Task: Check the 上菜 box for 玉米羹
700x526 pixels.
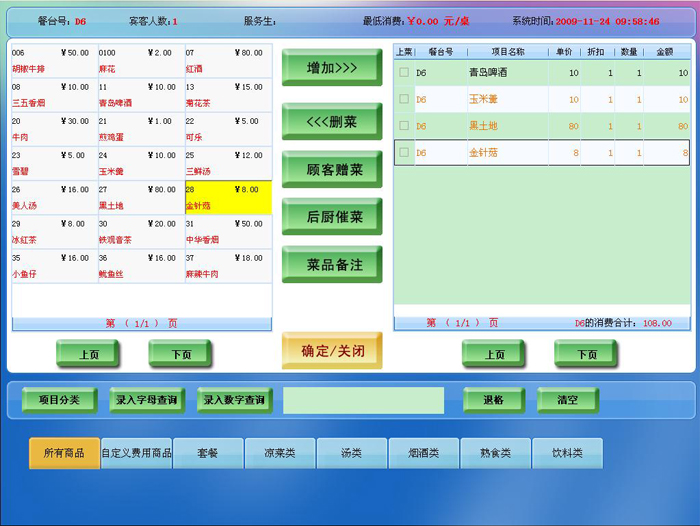Action: (x=403, y=100)
